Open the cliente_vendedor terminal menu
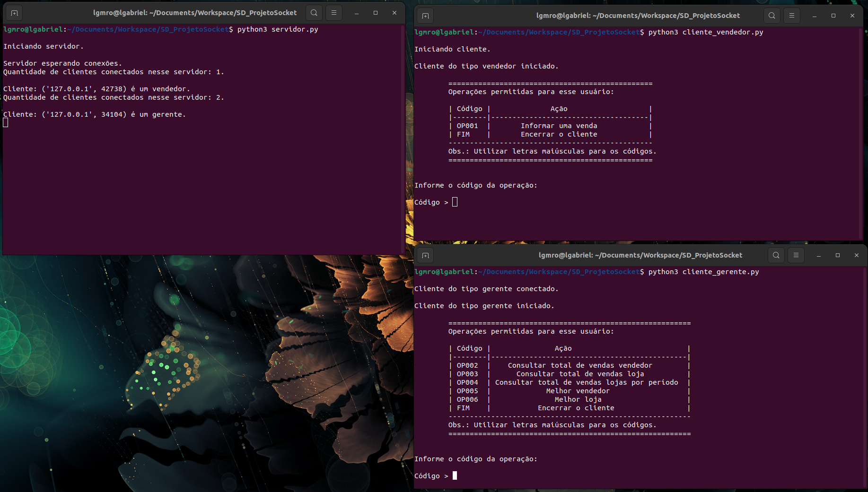 click(791, 16)
